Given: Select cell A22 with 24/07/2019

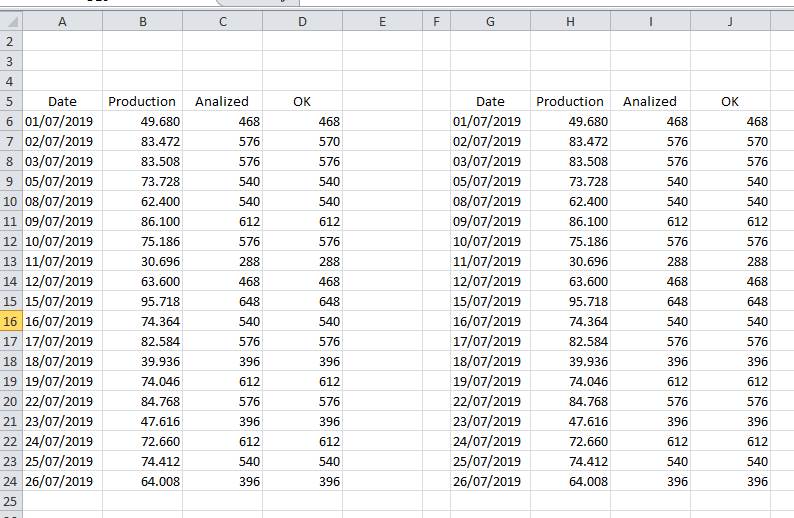Looking at the screenshot, I should (x=62, y=441).
